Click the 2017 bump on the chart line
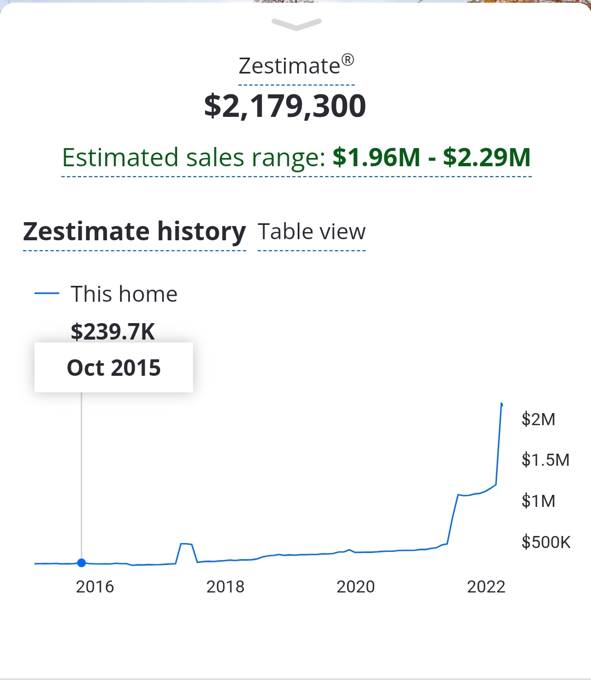 point(186,544)
